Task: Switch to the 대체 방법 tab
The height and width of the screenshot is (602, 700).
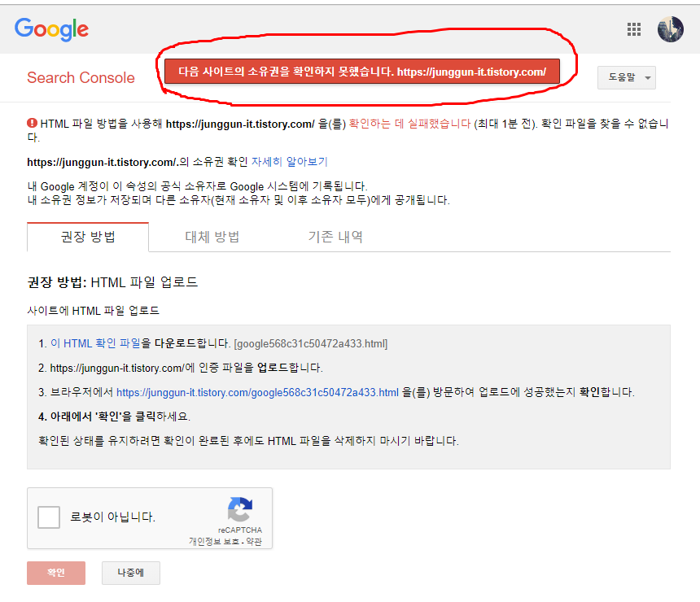Action: 212,237
